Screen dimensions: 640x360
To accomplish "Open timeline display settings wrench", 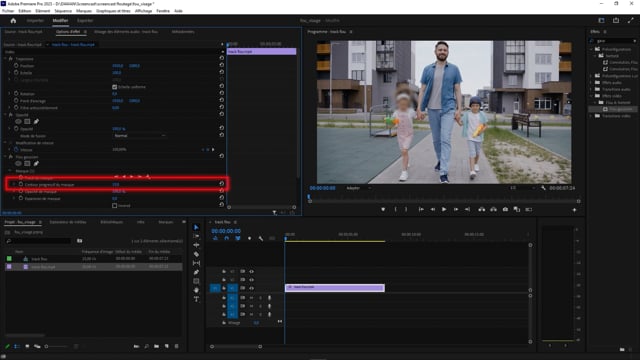I will point(261,238).
